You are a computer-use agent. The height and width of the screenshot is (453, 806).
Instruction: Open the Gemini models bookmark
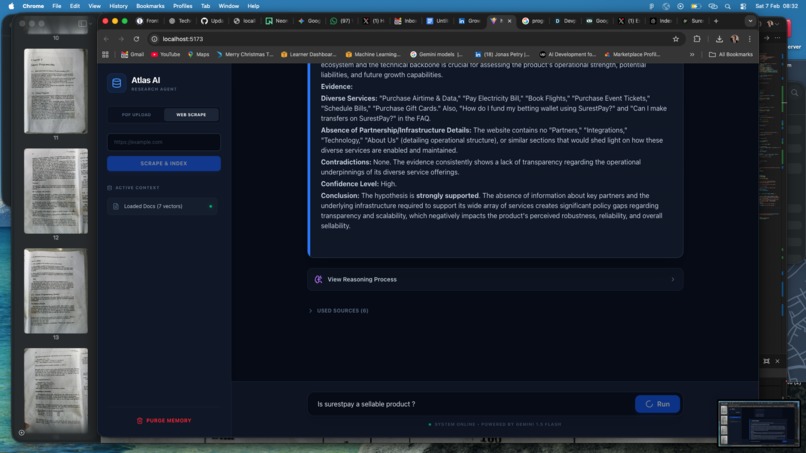point(436,55)
